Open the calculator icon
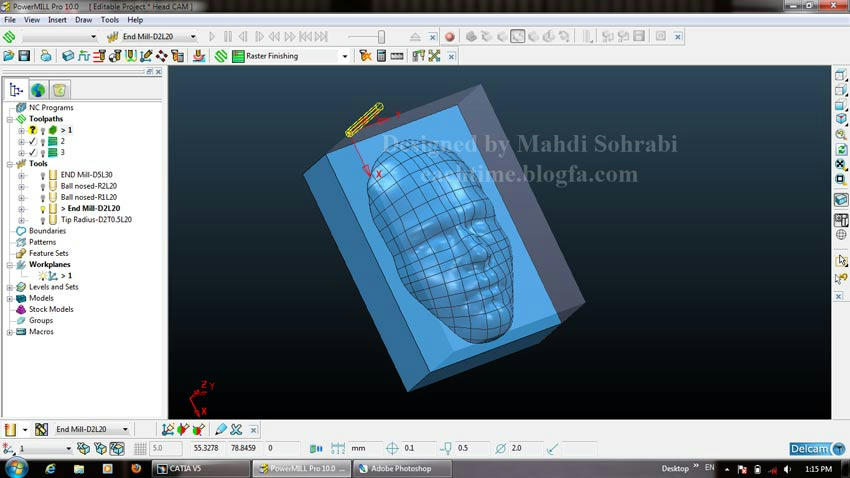 (x=382, y=56)
